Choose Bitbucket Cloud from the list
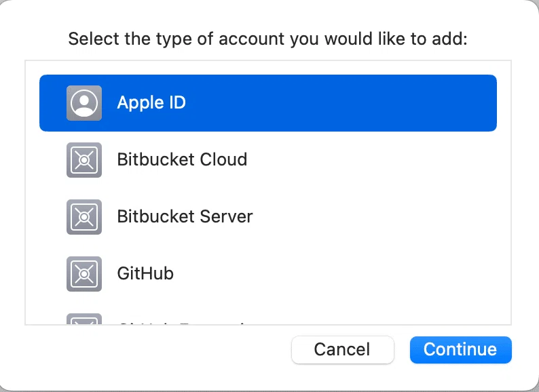This screenshot has width=539, height=392. pos(268,160)
